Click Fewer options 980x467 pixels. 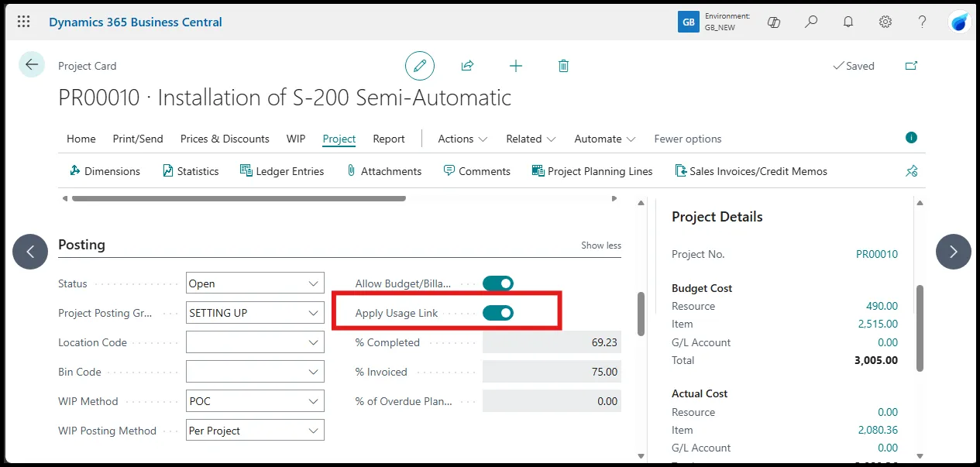tap(688, 139)
